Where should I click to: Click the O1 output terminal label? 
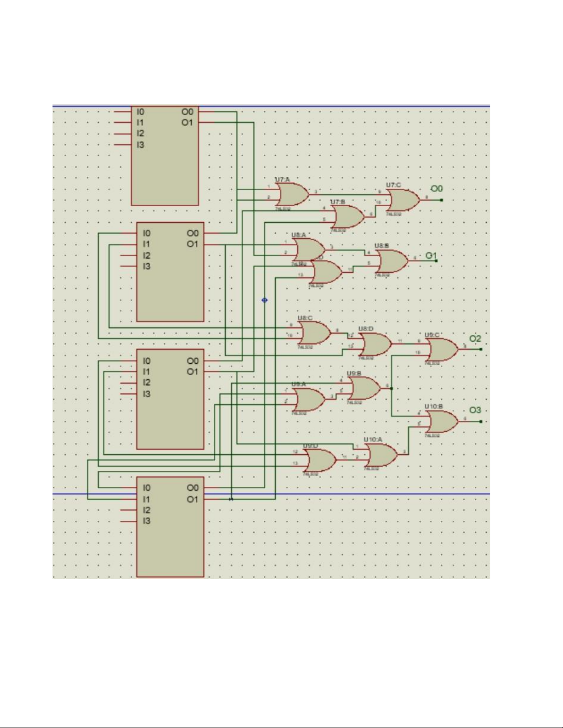point(431,256)
